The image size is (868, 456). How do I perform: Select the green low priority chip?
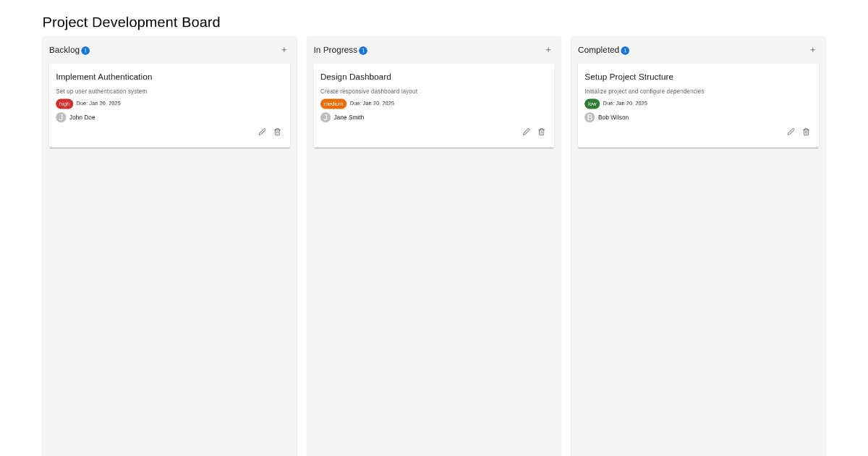pyautogui.click(x=592, y=104)
